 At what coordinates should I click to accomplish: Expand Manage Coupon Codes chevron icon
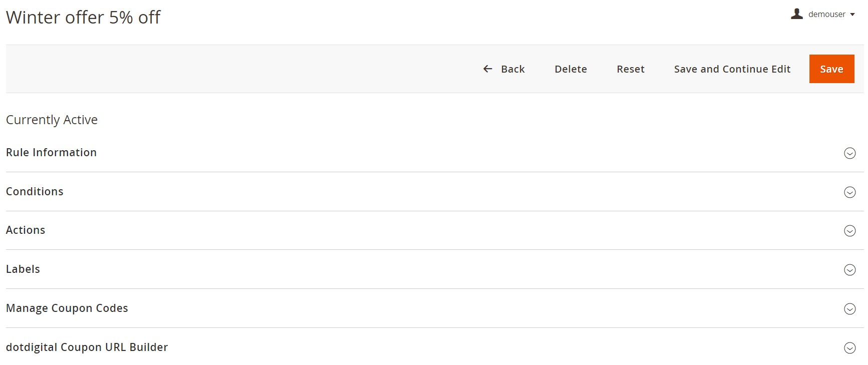tap(849, 309)
